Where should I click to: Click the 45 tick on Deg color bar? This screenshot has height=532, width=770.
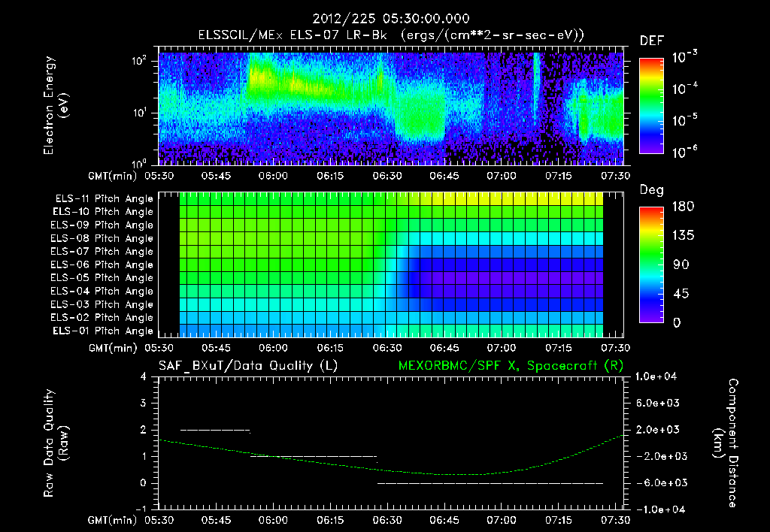(x=681, y=294)
